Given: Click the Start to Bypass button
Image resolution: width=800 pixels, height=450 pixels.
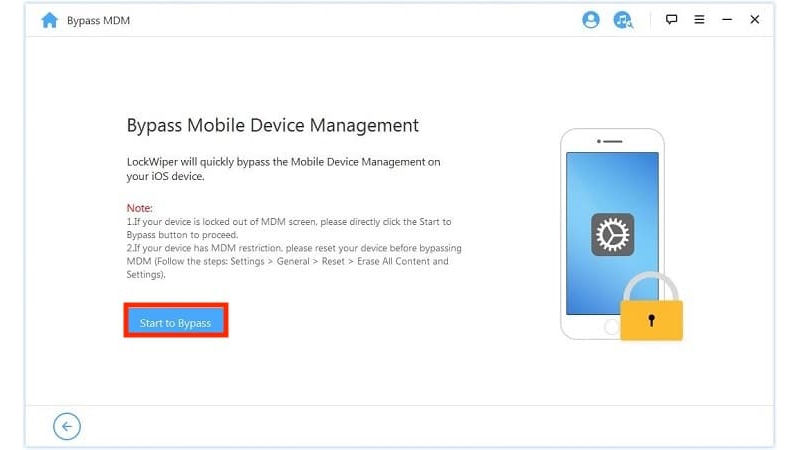Looking at the screenshot, I should pyautogui.click(x=176, y=320).
